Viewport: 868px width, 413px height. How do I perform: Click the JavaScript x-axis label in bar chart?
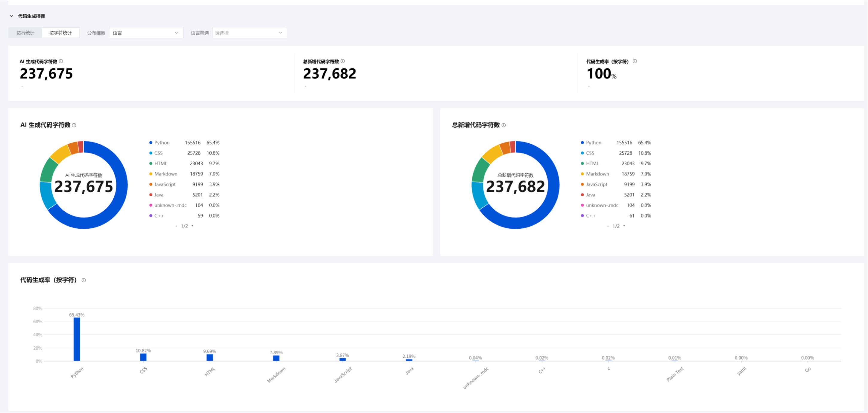click(x=343, y=375)
